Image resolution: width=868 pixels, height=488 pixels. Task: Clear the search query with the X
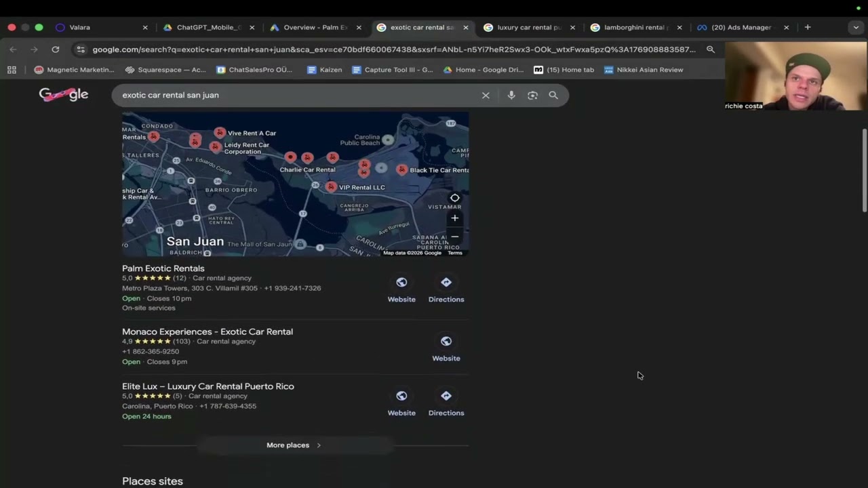486,96
